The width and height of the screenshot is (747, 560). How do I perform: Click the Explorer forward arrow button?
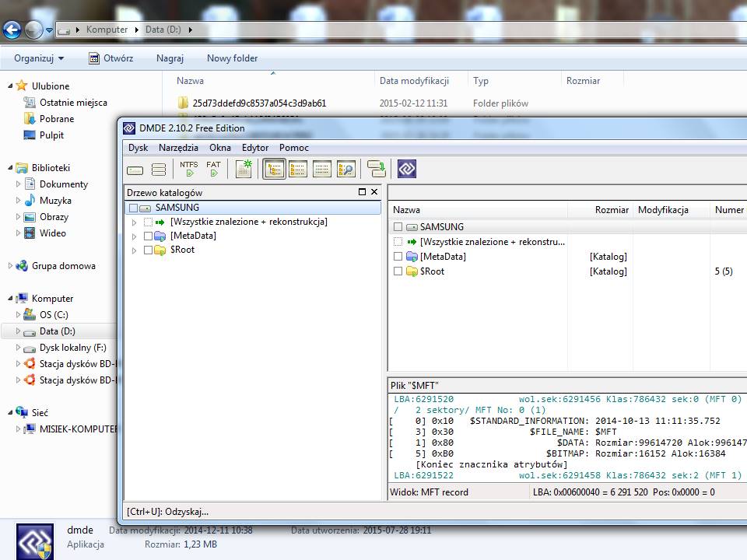tap(33, 30)
